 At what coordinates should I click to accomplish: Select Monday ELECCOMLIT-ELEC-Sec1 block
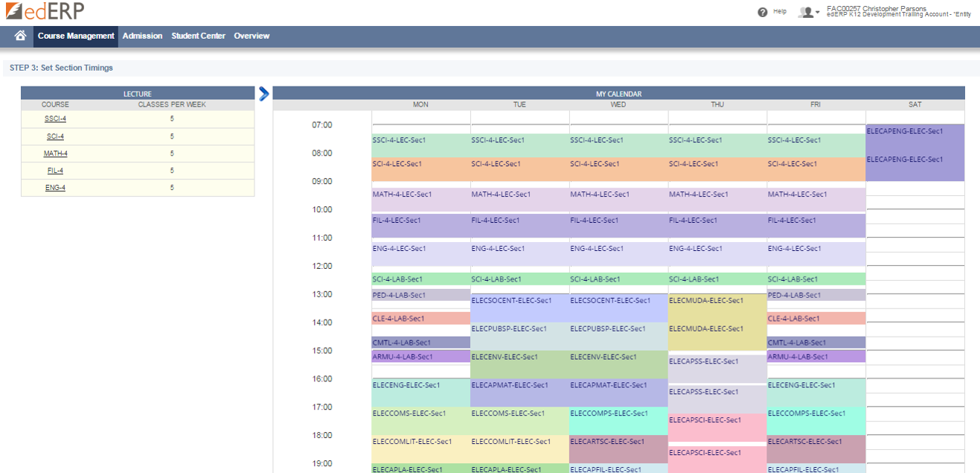tap(421, 450)
